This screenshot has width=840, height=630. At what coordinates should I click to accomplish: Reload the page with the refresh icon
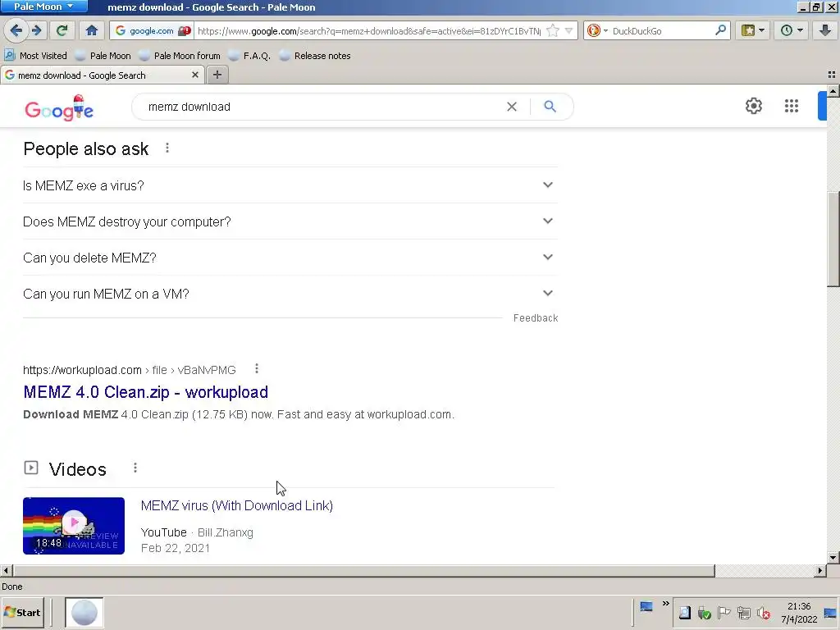coord(62,30)
